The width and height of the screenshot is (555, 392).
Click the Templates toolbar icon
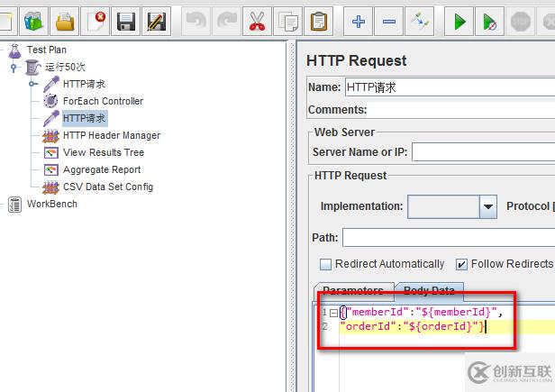33,22
